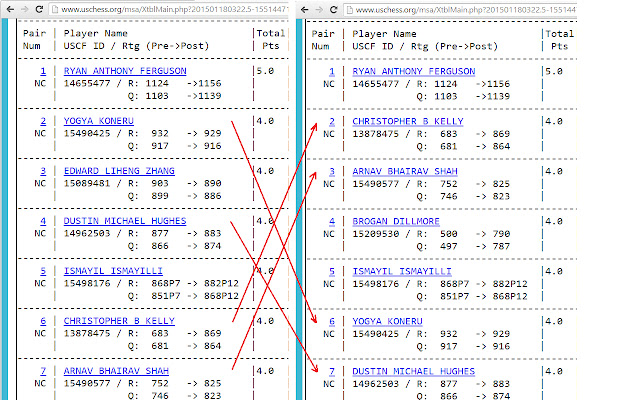Click pair number 2 link in left window
This screenshot has width=640, height=400.
coord(43,121)
